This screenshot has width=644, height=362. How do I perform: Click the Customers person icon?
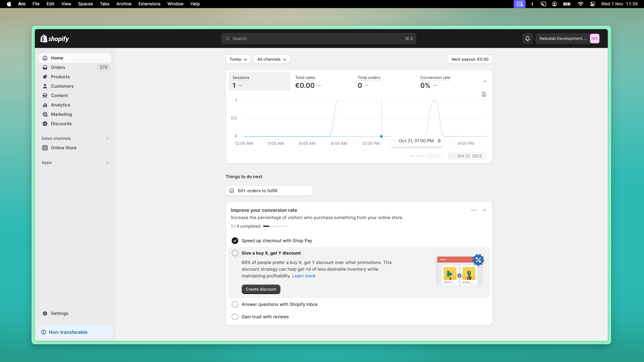coord(45,86)
